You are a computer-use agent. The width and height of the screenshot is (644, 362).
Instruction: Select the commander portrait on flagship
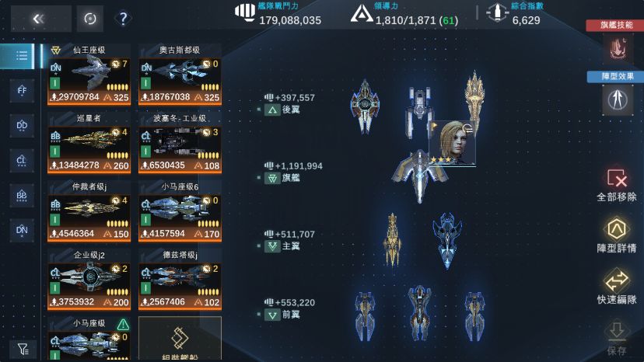coord(452,143)
